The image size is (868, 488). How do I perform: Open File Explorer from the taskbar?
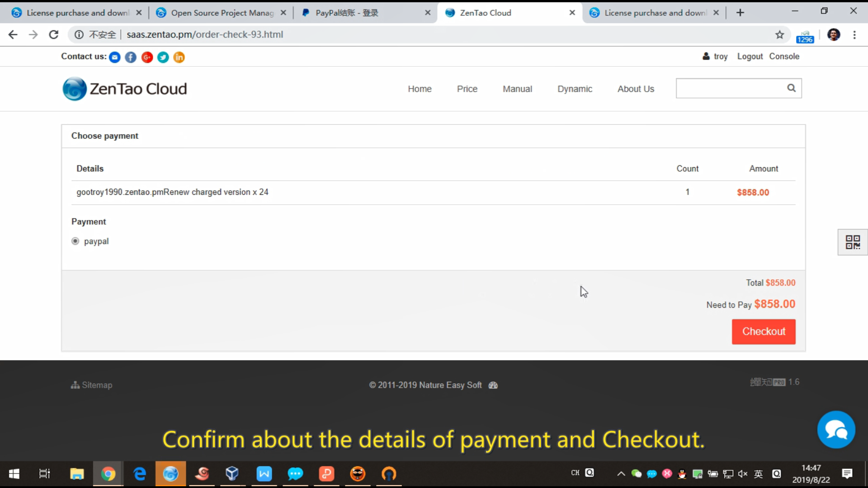(x=77, y=474)
